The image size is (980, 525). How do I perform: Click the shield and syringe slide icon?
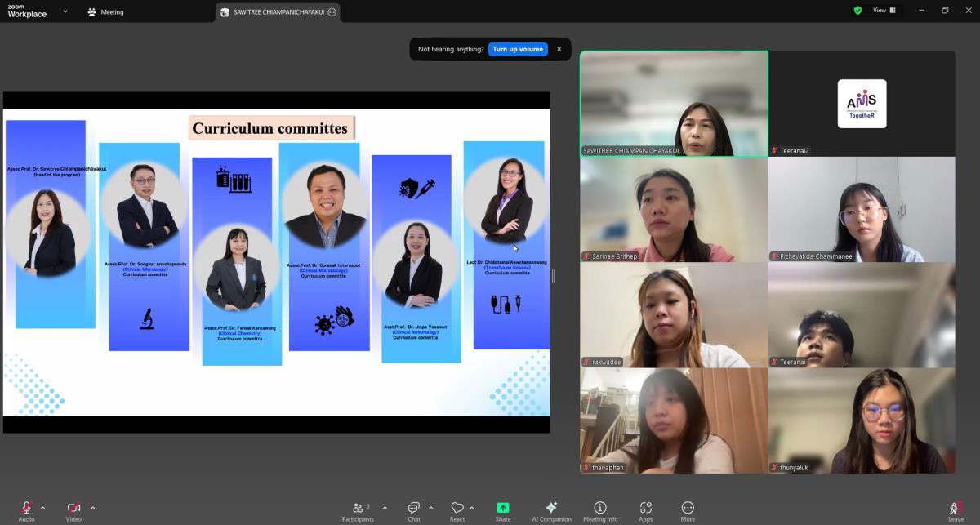(416, 188)
